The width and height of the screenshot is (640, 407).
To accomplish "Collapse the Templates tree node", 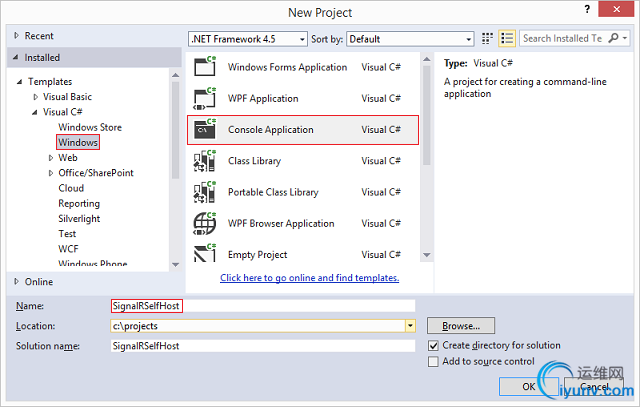I will (20, 82).
